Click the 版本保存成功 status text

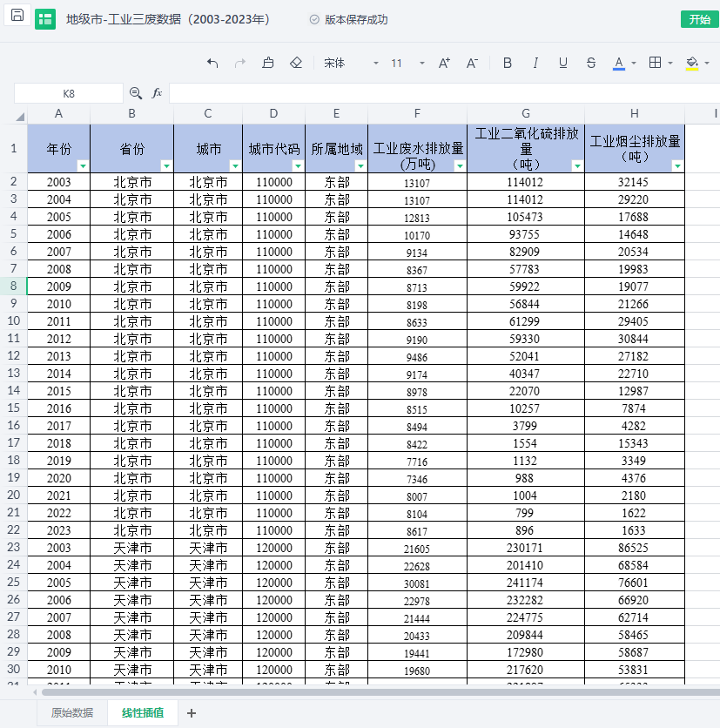pos(356,19)
